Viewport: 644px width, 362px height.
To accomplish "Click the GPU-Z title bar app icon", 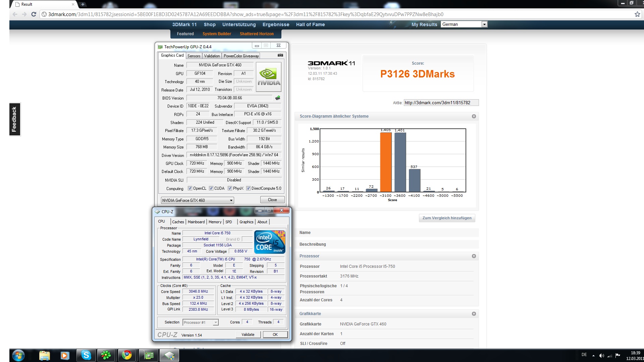I will coord(160,47).
